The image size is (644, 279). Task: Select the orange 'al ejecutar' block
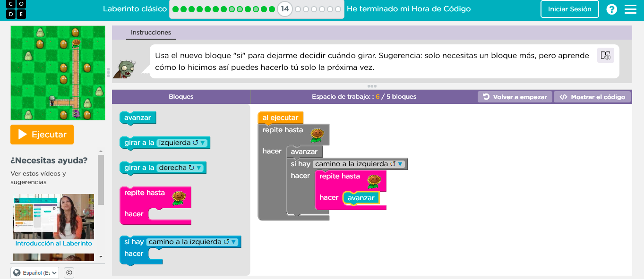point(280,117)
